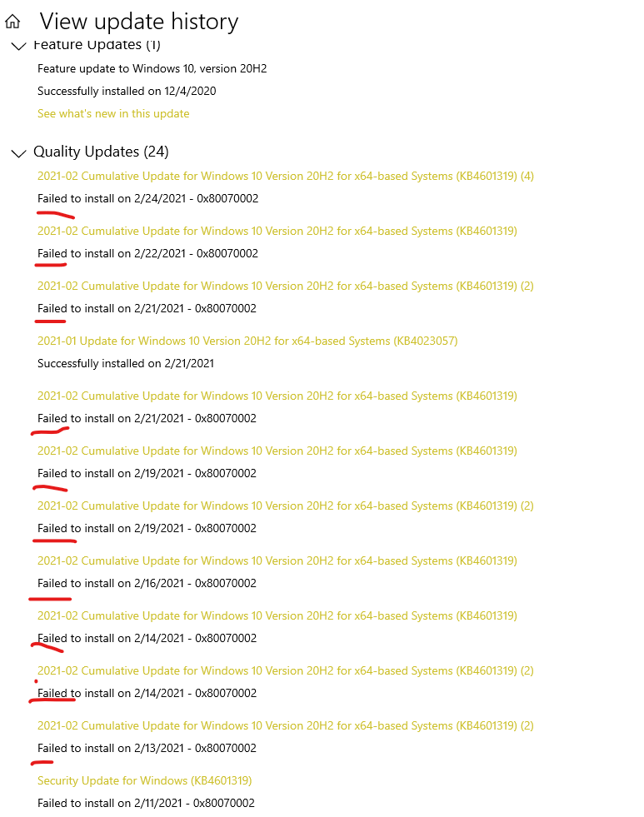Select 'Failed to install on 2/16/2021' status line
The image size is (644, 817).
147,584
